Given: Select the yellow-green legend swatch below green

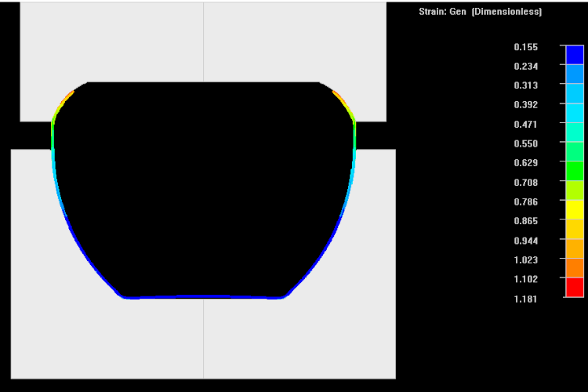Looking at the screenshot, I should [x=575, y=191].
